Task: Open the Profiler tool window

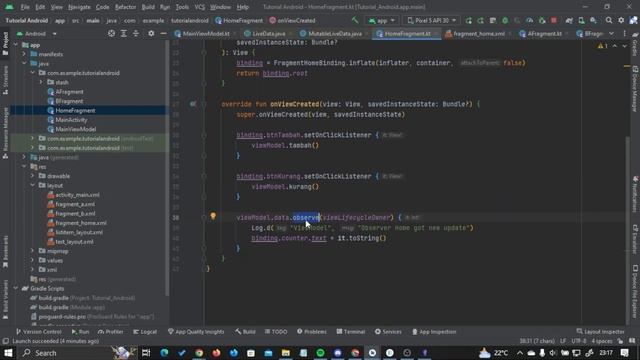Action: coord(111,332)
